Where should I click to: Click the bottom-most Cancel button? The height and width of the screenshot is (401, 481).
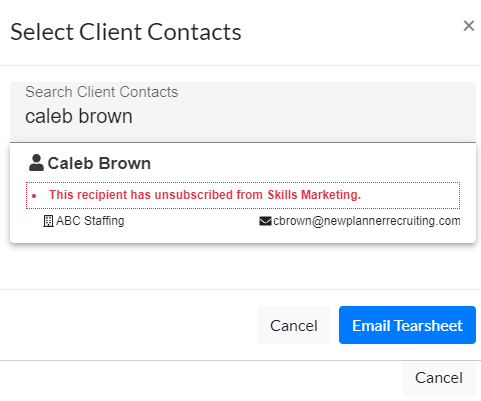439,378
